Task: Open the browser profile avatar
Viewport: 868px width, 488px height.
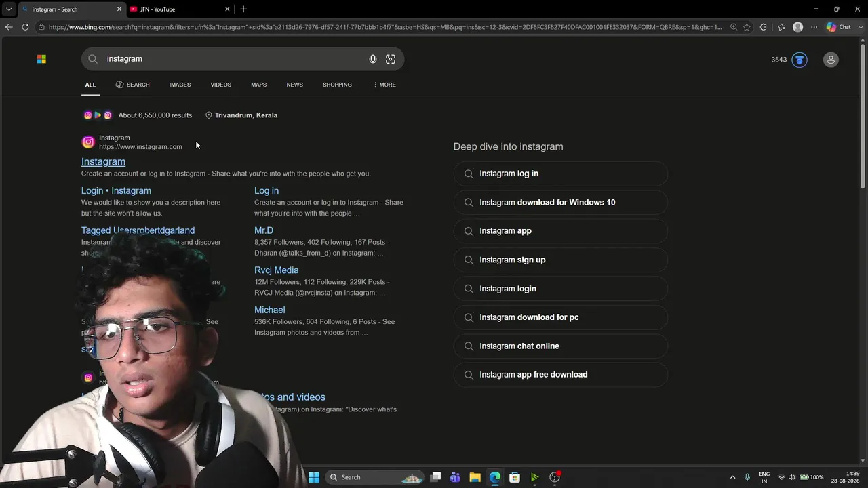Action: pos(798,27)
